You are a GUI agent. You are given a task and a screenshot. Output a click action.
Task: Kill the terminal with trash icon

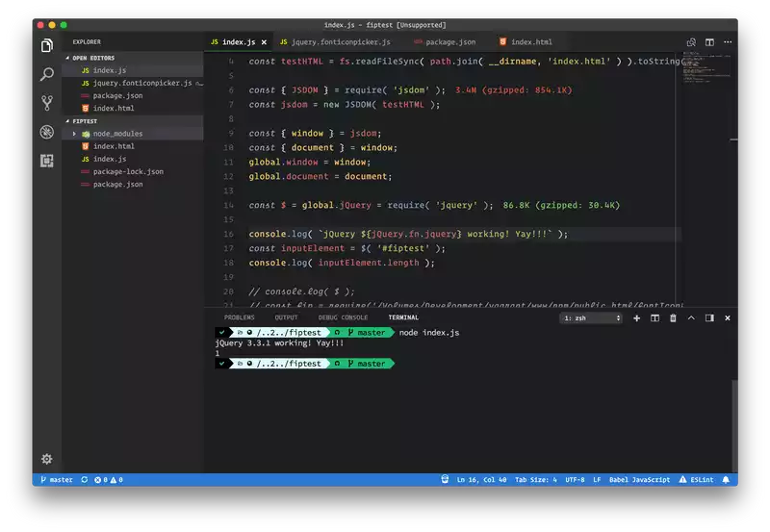[673, 318]
